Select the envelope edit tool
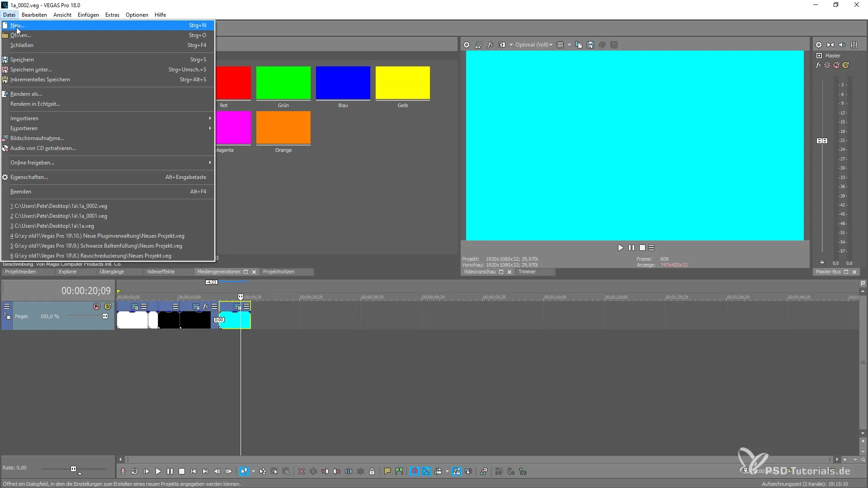This screenshot has height=488, width=868. [x=263, y=471]
